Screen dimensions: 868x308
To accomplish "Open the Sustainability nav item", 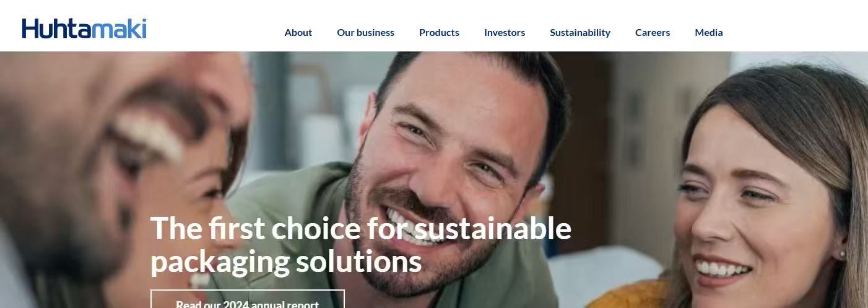I will [x=580, y=32].
